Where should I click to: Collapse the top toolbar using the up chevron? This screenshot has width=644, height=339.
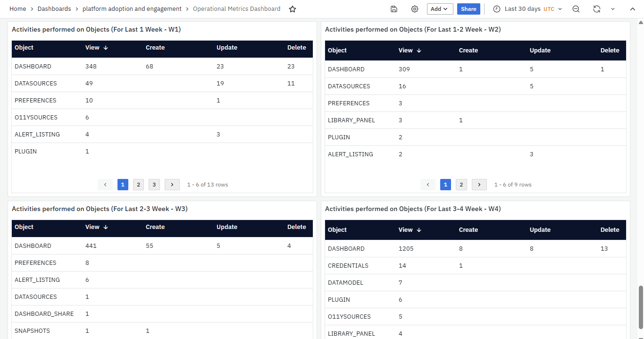coord(633,9)
